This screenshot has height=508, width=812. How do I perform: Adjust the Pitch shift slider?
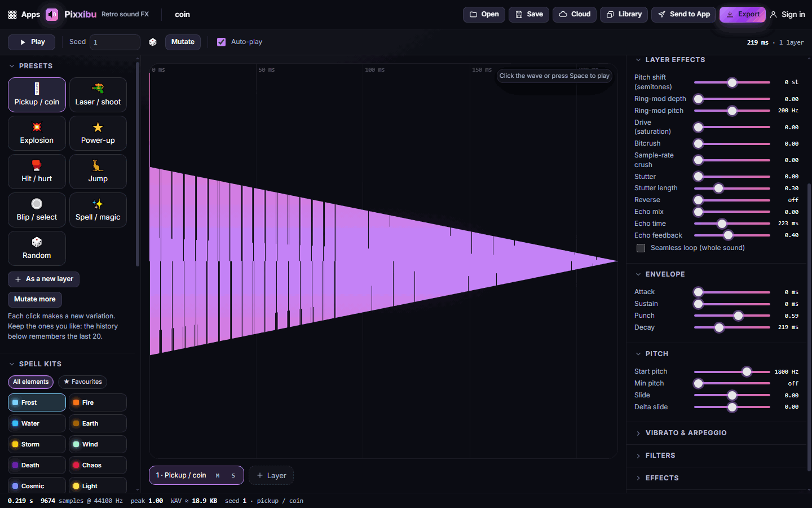[x=732, y=83]
